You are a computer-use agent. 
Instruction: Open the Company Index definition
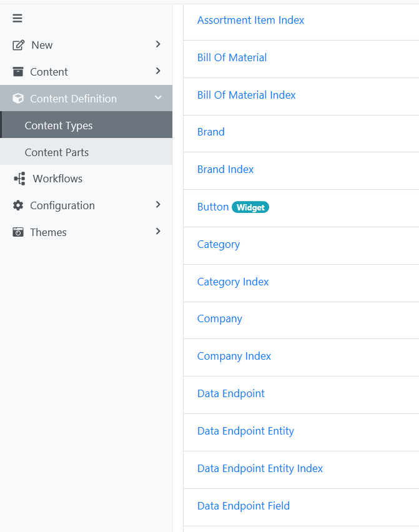click(x=234, y=356)
